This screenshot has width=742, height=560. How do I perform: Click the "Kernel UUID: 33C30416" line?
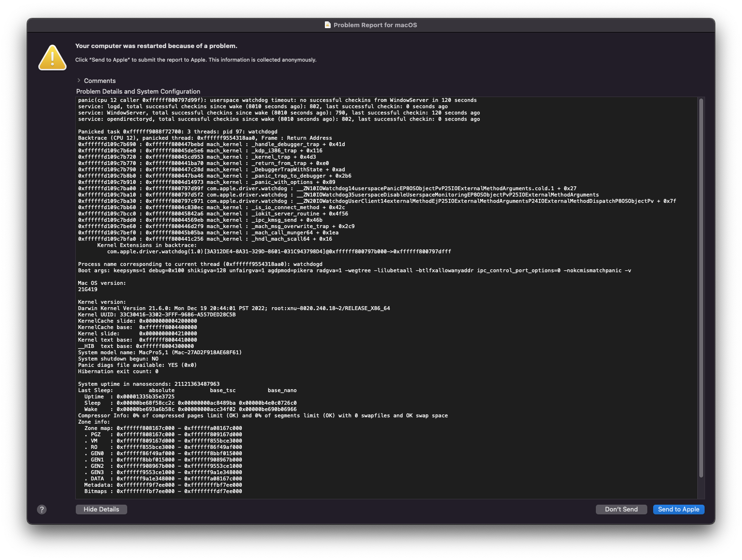[x=157, y=315]
